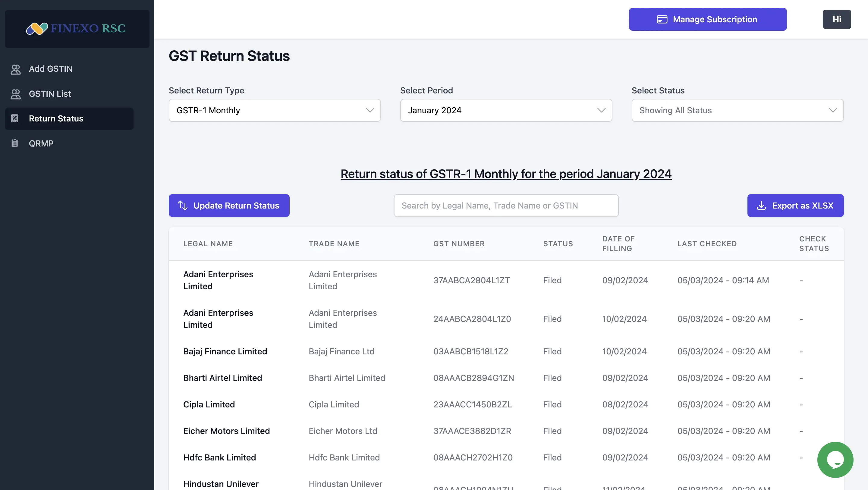Click chevron of January 2024 dropdown

coord(602,111)
